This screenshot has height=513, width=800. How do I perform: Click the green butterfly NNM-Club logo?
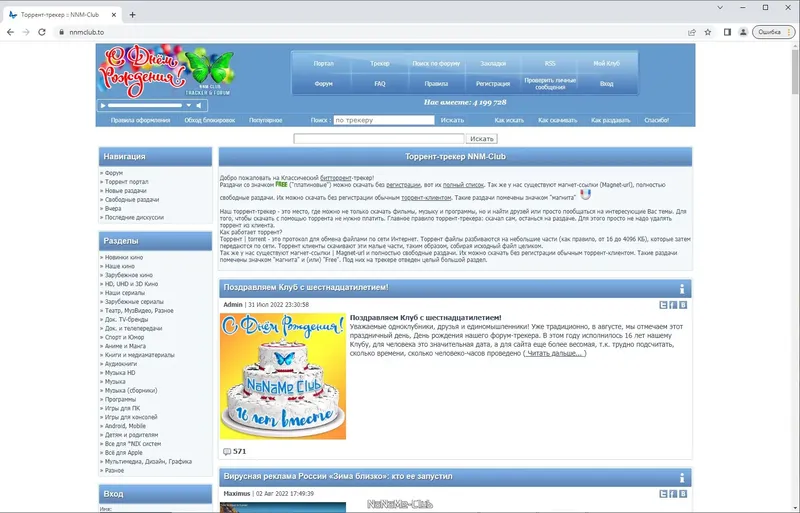(209, 68)
